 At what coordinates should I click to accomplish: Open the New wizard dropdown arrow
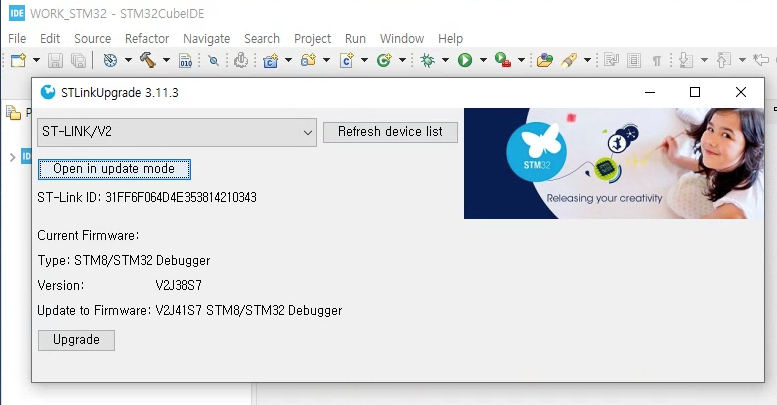click(x=36, y=60)
